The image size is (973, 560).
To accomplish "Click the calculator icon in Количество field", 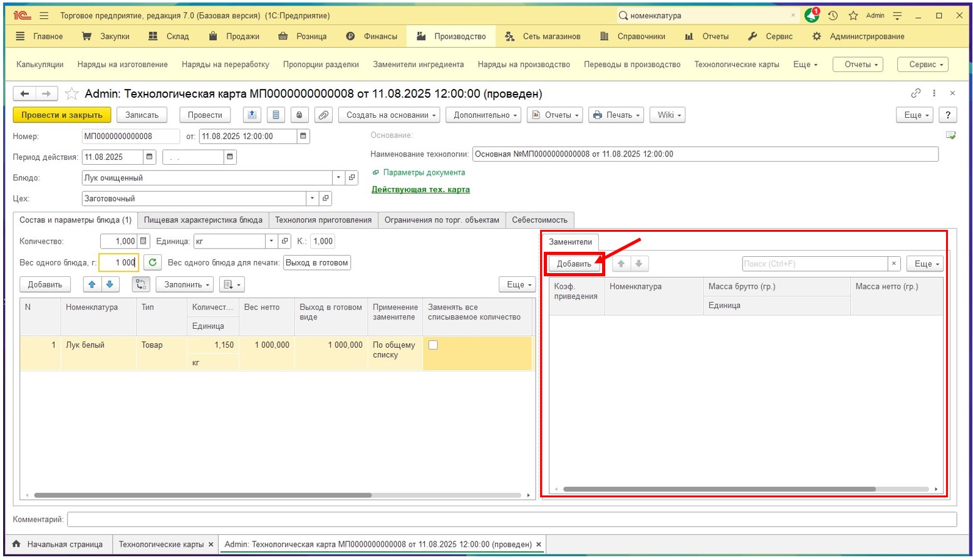I will [143, 241].
